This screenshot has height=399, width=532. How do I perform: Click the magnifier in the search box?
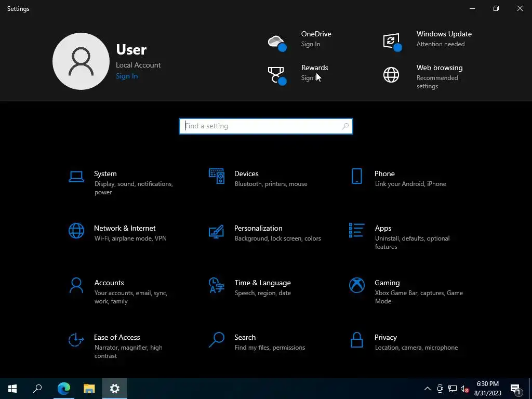point(345,126)
